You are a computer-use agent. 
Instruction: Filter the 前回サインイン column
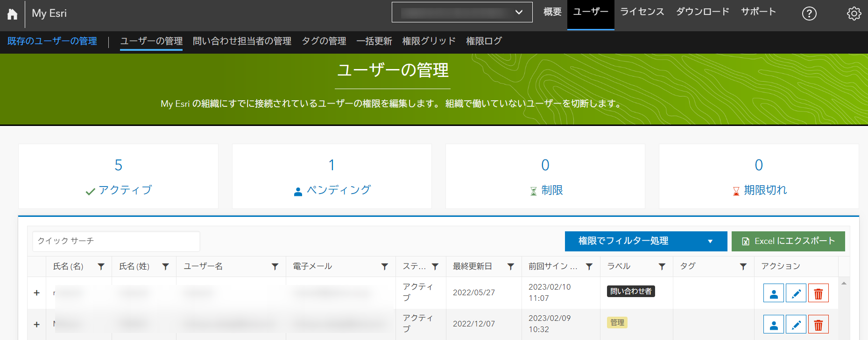point(589,266)
